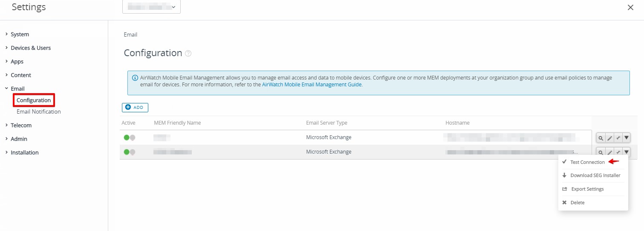Viewport: 644px width, 231px height.
Task: Toggle the Active status of the second row
Action: click(x=129, y=152)
